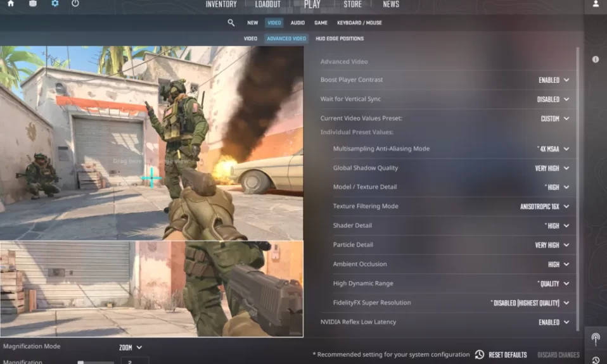Switch to the Game settings tab

321,23
